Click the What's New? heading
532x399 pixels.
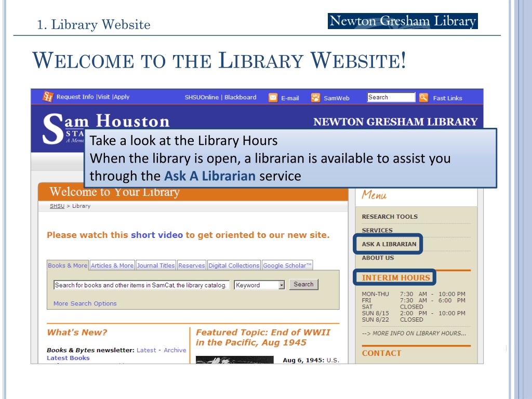pyautogui.click(x=77, y=332)
